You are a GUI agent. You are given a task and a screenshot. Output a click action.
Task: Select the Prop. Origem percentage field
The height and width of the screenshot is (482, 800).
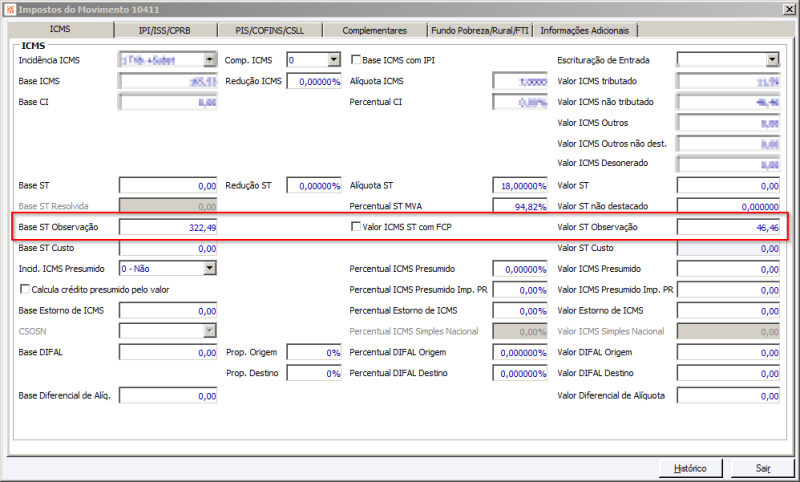click(314, 352)
